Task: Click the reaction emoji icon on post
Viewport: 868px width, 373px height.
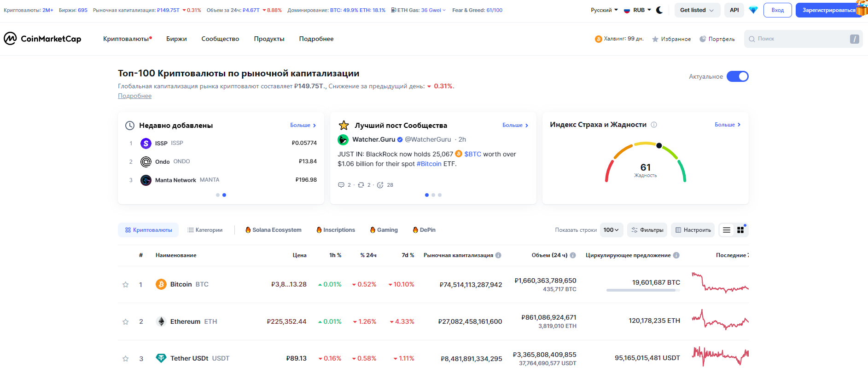Action: (x=380, y=185)
